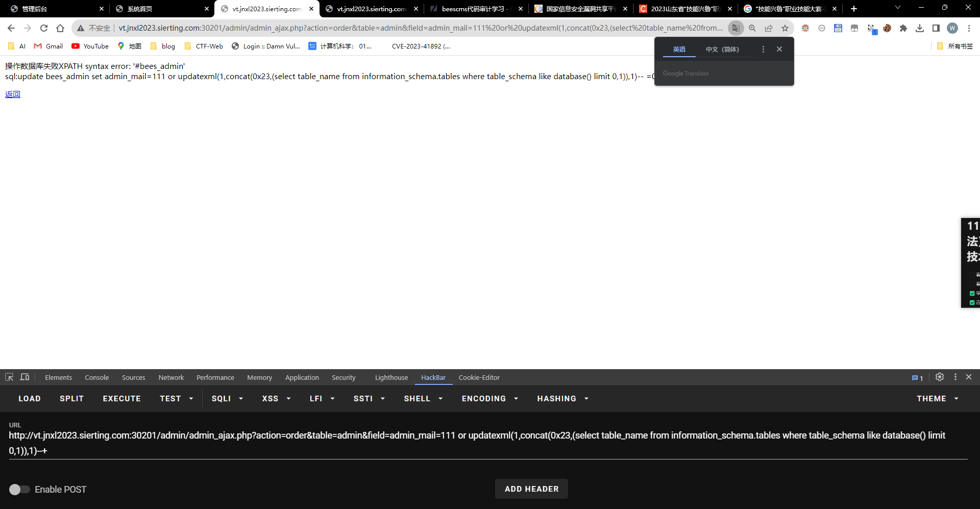
Task: Click the browser address bar URL
Action: (421, 28)
